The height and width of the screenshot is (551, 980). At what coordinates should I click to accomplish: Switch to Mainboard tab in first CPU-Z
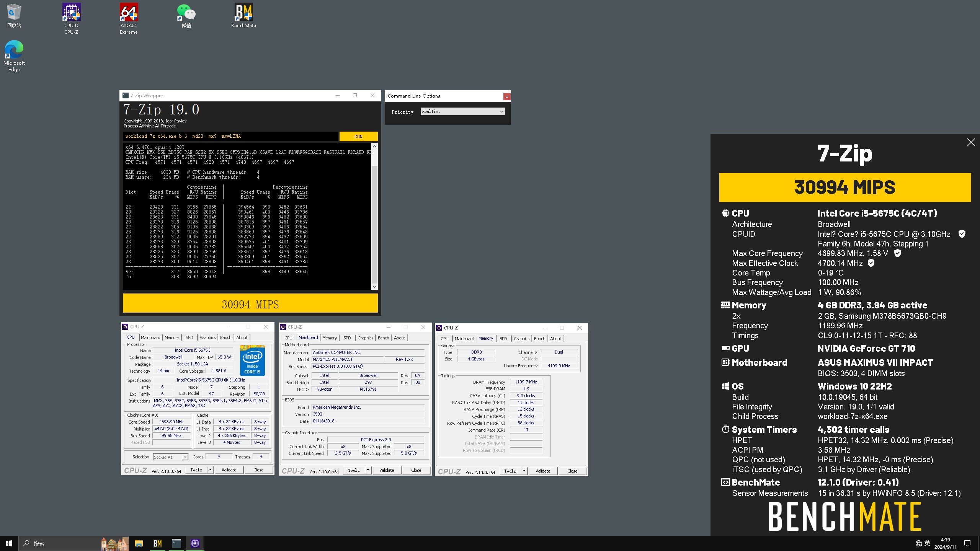pyautogui.click(x=150, y=337)
